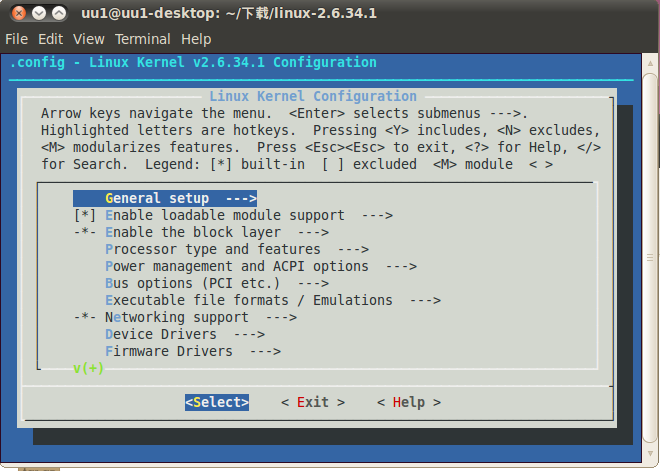Toggle the block layer option marker
This screenshot has height=471, width=660.
click(85, 232)
